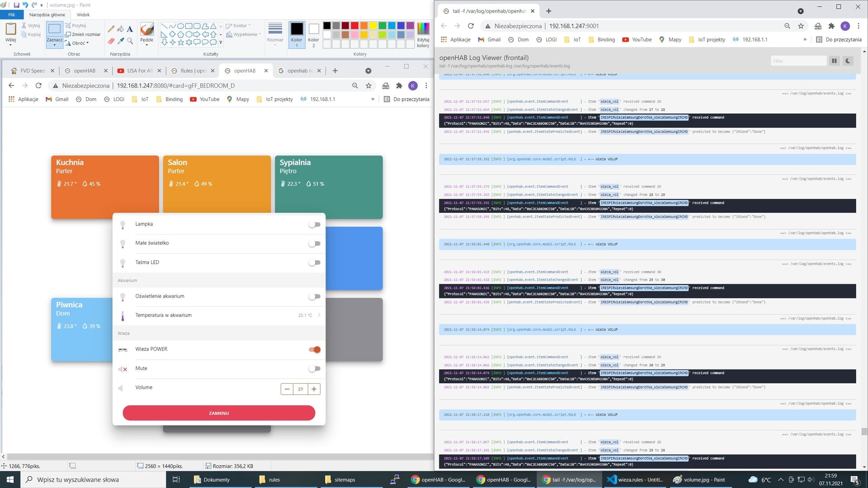Open Chrome three-dot menu in log viewer window

[859, 26]
